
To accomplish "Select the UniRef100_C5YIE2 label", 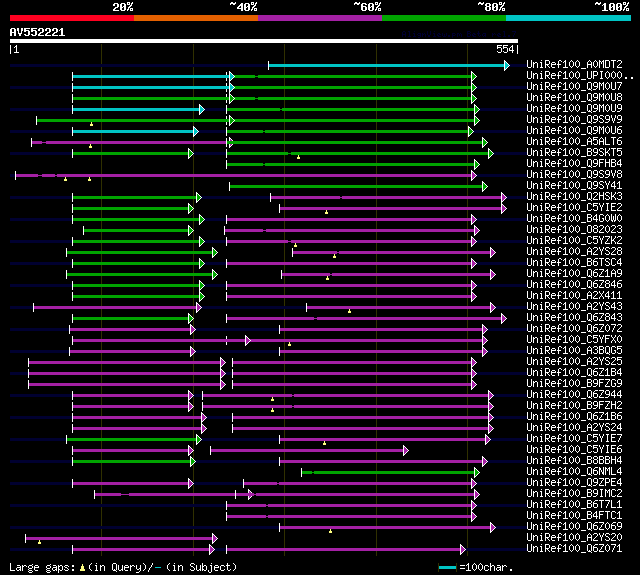I will 574,208.
